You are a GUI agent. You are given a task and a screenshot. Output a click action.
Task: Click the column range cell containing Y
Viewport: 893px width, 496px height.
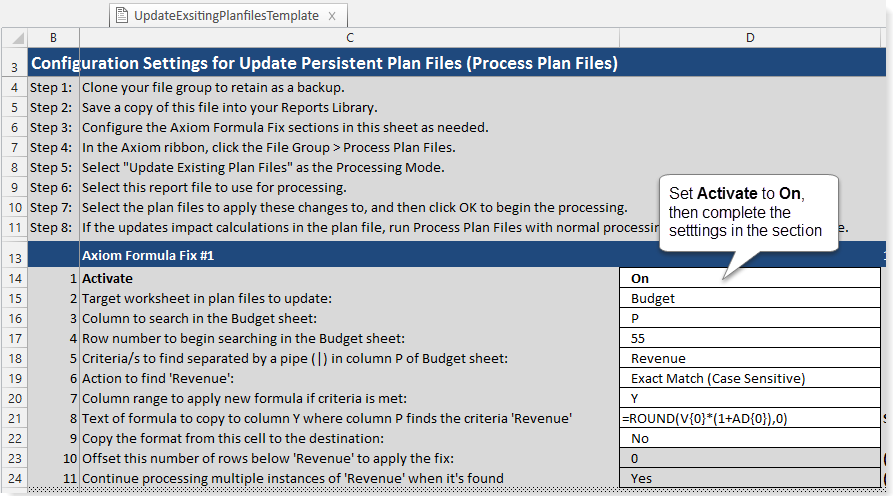[x=750, y=398]
